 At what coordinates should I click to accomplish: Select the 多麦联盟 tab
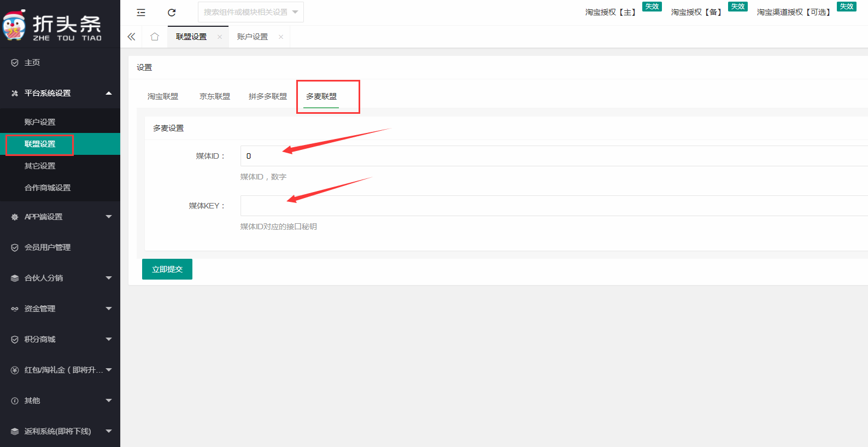coord(321,96)
